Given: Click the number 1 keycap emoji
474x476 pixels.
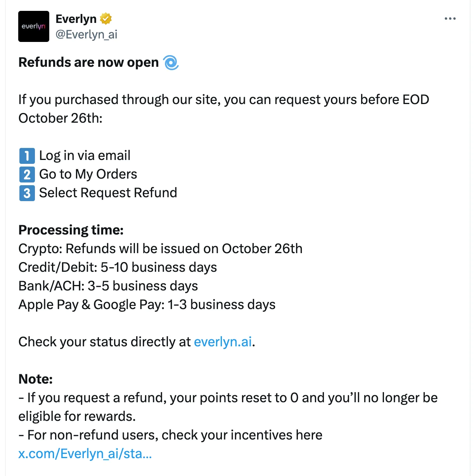Looking at the screenshot, I should (27, 156).
